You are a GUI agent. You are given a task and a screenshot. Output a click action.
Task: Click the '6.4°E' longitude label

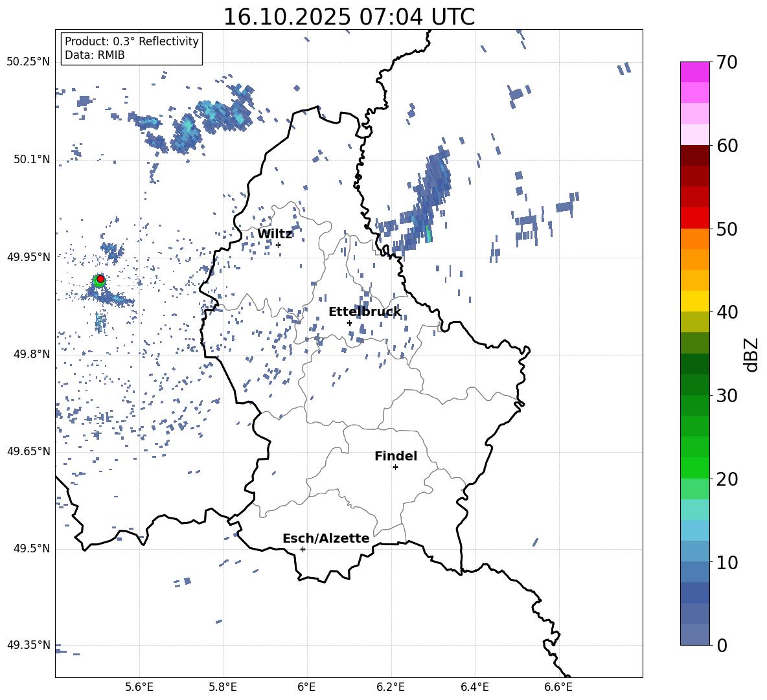tap(474, 687)
